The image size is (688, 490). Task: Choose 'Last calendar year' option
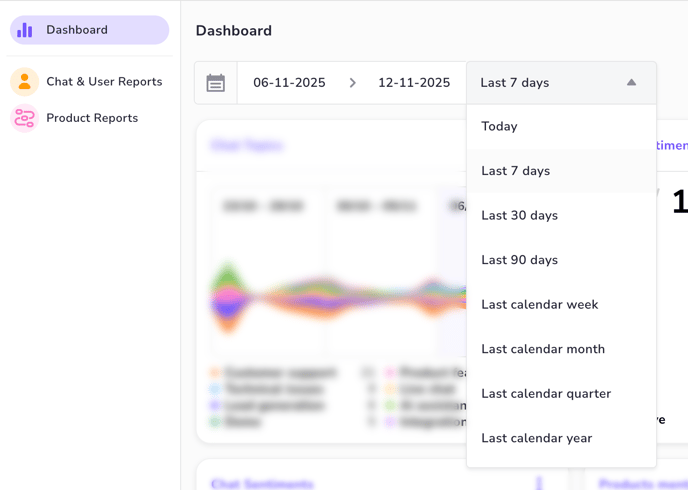click(536, 438)
